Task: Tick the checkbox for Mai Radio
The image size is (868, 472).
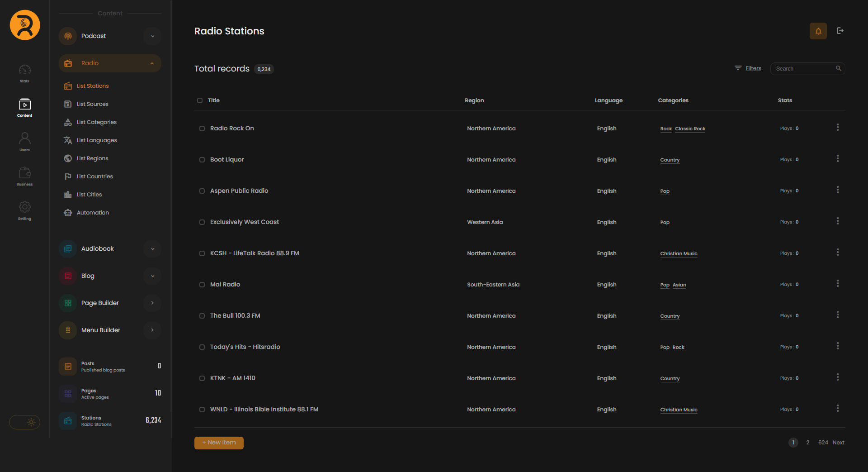Action: (202, 285)
